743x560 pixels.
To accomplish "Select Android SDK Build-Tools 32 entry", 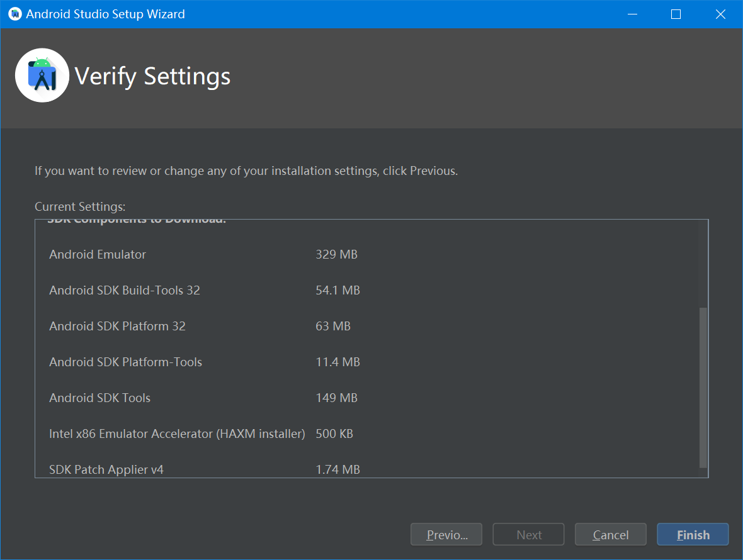I will [x=125, y=290].
